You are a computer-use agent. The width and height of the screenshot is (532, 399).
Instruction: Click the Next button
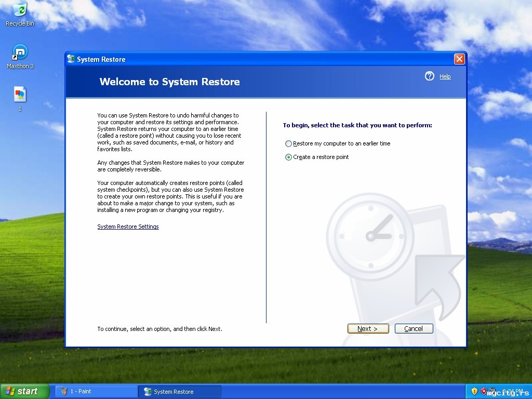(x=368, y=328)
